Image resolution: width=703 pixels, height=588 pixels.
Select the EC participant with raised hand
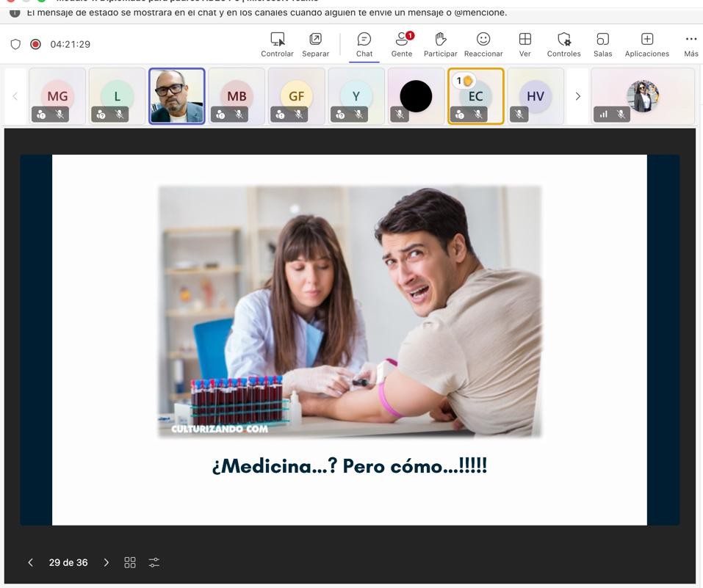[476, 96]
